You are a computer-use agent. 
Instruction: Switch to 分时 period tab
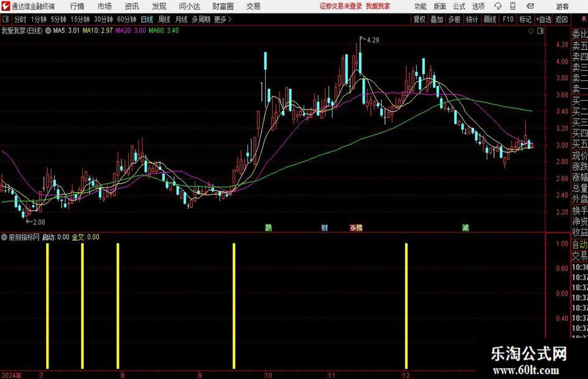pos(20,19)
